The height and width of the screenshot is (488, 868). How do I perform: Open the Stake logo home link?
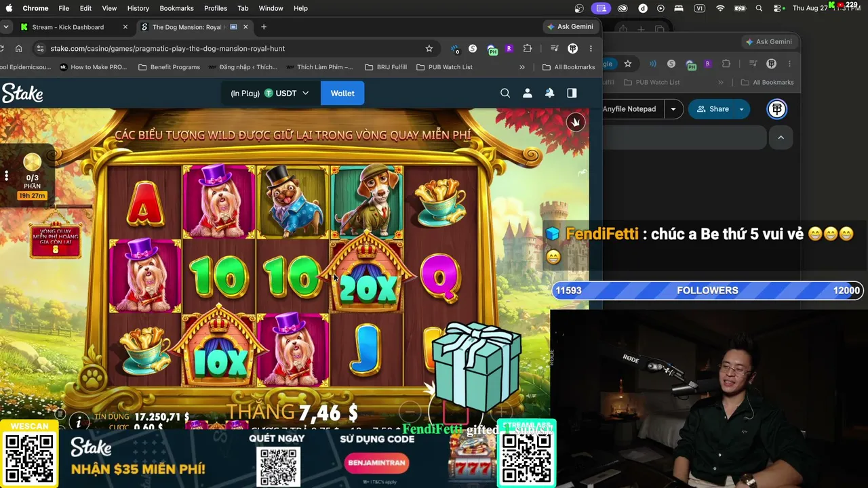(22, 94)
